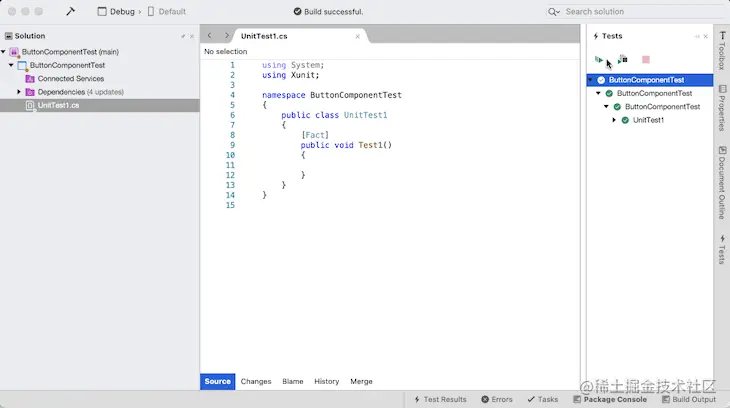Viewport: 730px width, 408px height.
Task: Expand the UnitTest1 test node
Action: click(x=614, y=120)
